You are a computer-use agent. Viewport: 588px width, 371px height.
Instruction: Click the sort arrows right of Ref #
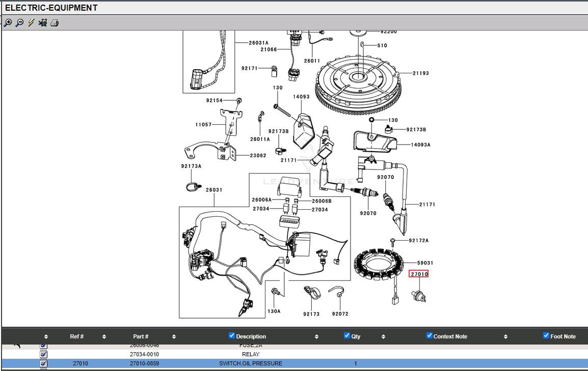tap(104, 336)
